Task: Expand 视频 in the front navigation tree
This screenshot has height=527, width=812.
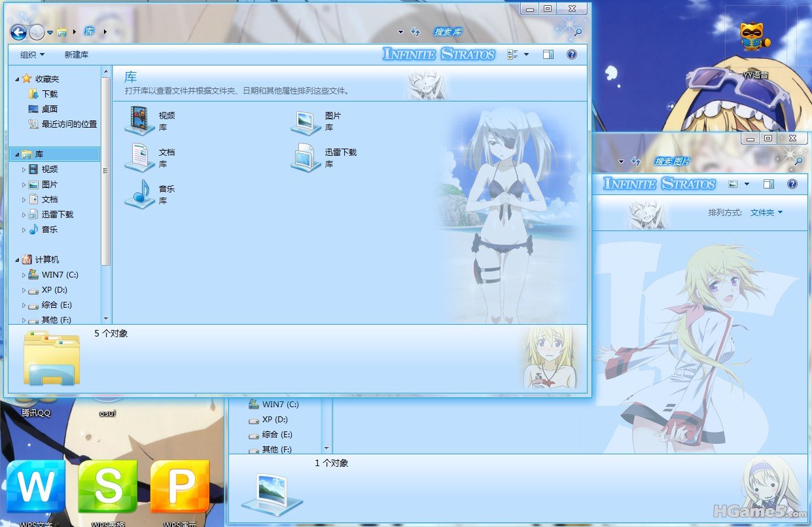Action: pos(24,170)
